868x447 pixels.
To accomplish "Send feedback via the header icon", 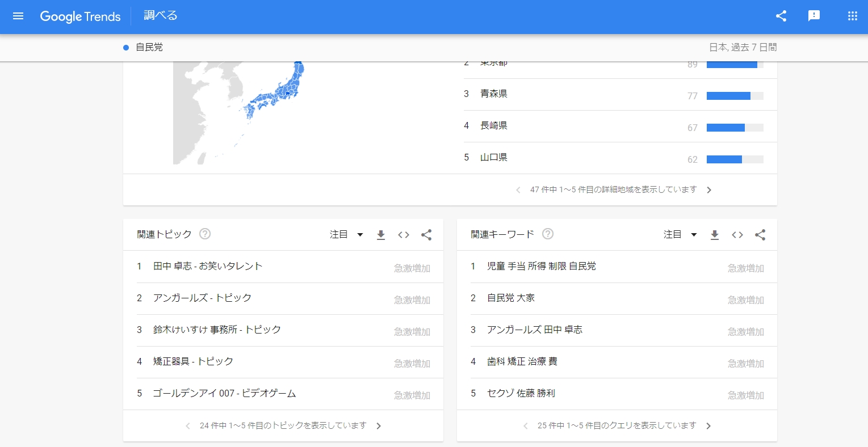I will (814, 16).
